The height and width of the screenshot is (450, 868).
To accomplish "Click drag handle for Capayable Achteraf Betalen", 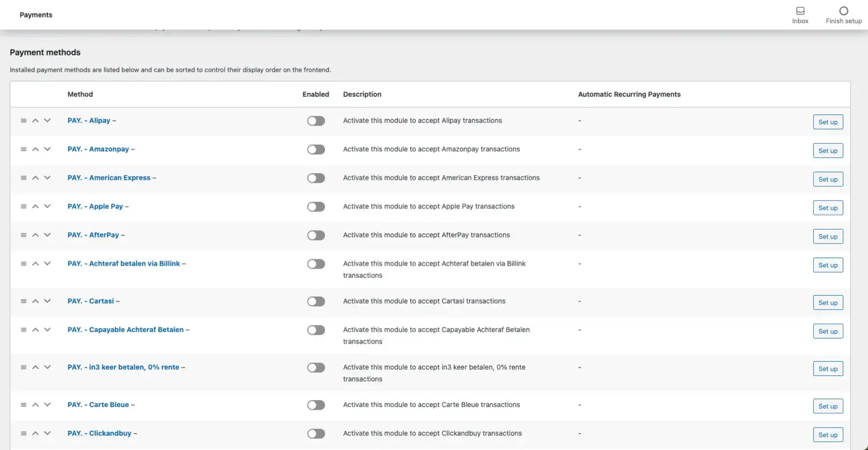I will click(x=24, y=330).
